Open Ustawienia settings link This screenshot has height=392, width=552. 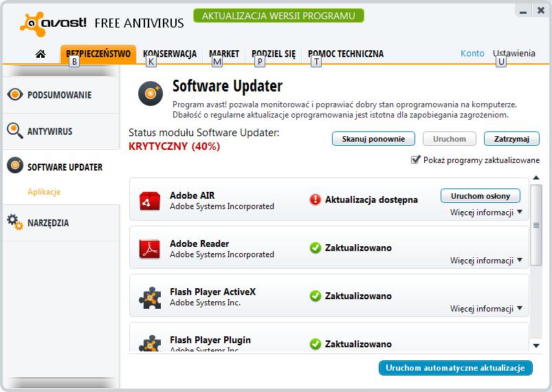tap(514, 53)
